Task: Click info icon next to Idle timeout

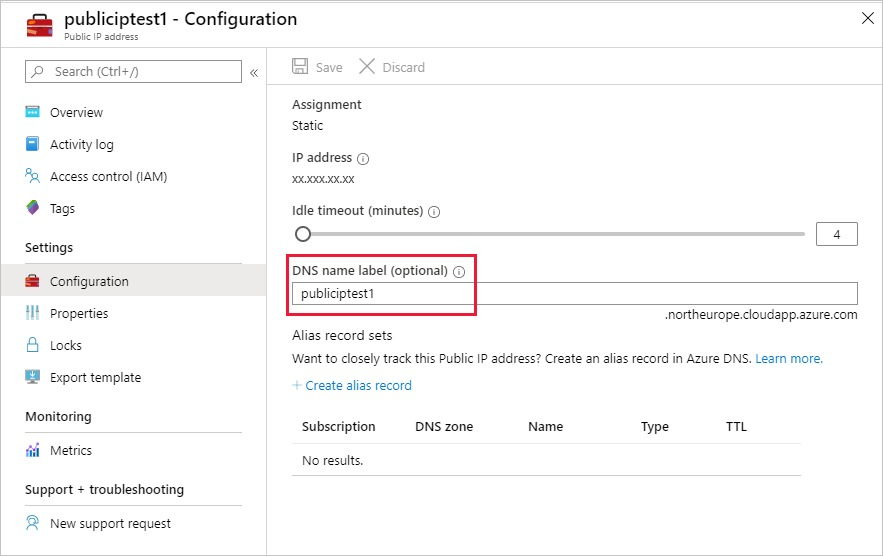Action: click(x=434, y=212)
